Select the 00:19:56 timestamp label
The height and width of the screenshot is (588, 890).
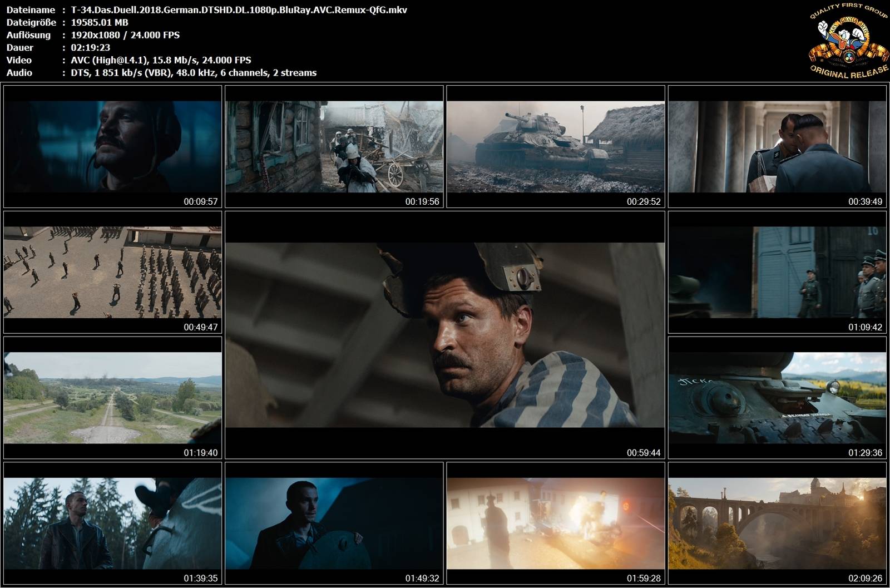click(422, 201)
